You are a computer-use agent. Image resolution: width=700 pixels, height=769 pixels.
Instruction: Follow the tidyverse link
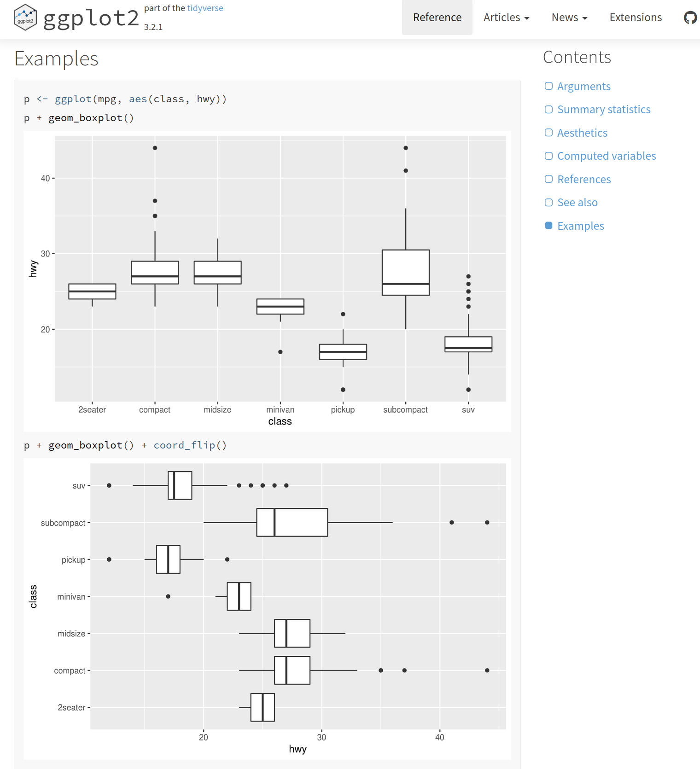[204, 8]
